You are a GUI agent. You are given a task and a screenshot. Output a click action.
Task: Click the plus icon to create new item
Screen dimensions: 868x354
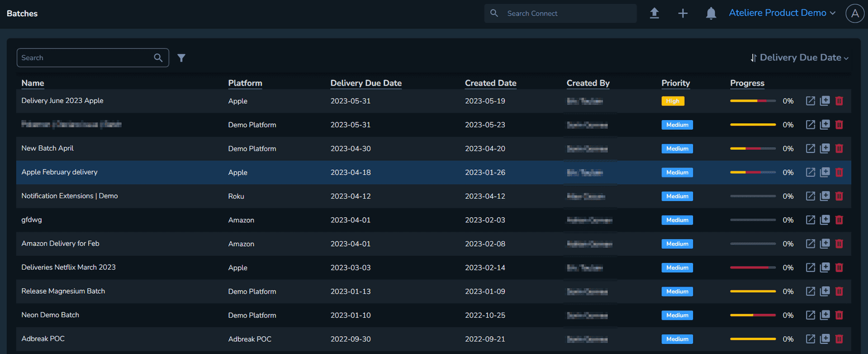683,13
